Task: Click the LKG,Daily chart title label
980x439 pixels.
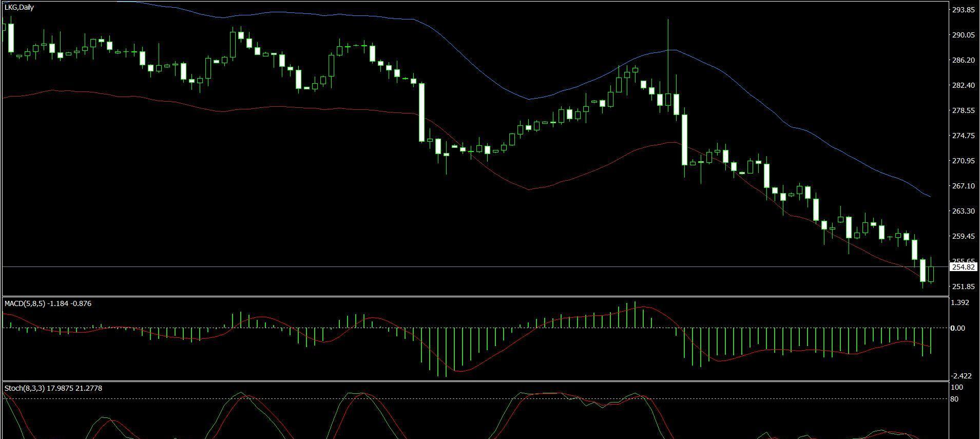Action: [x=19, y=8]
